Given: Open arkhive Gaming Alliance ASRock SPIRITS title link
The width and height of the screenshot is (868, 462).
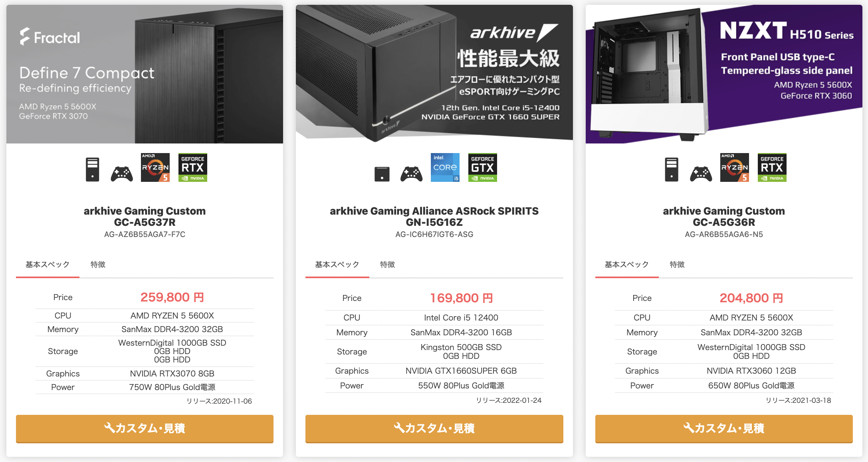Looking at the screenshot, I should tap(434, 217).
